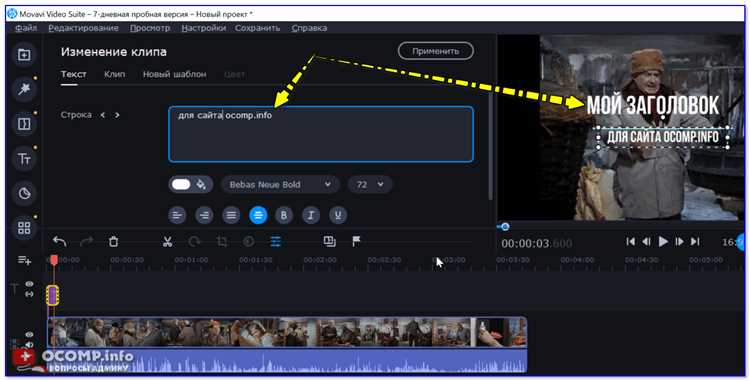Click the preview seek slider handle
750x381 pixels.
[x=505, y=227]
